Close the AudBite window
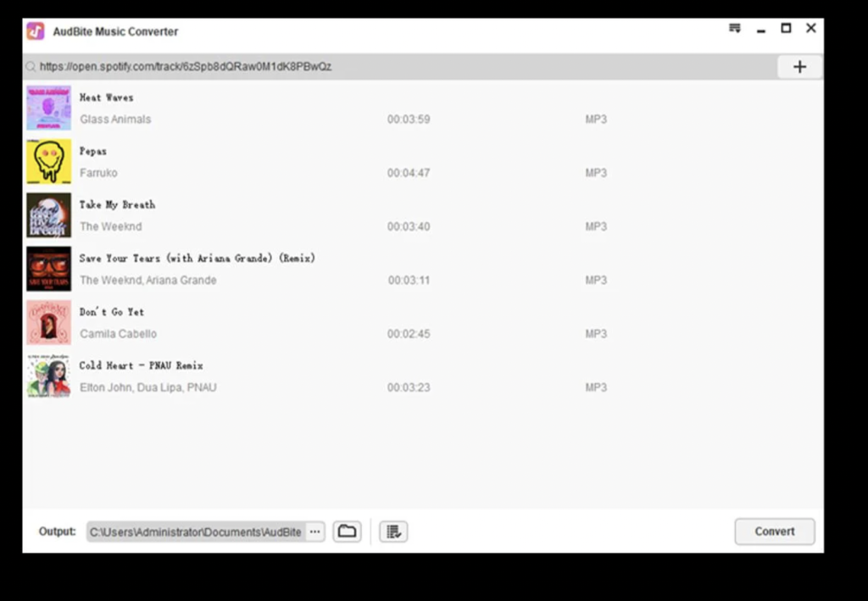 click(811, 29)
